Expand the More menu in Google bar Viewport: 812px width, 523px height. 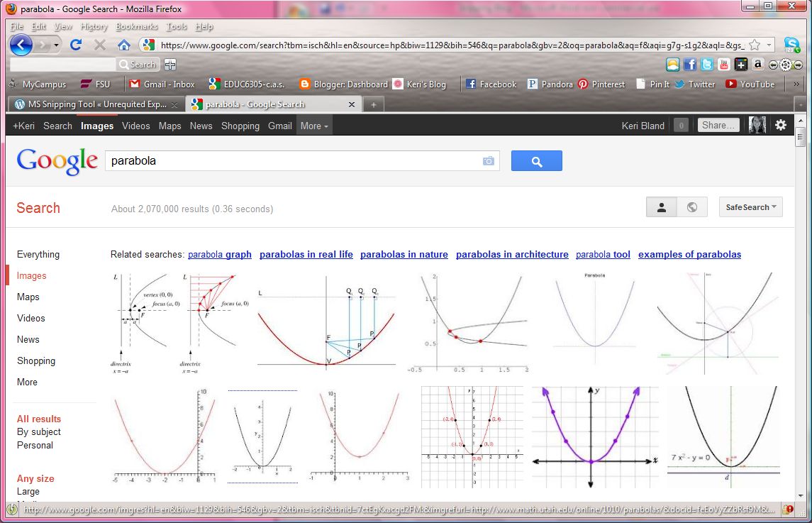coord(314,126)
